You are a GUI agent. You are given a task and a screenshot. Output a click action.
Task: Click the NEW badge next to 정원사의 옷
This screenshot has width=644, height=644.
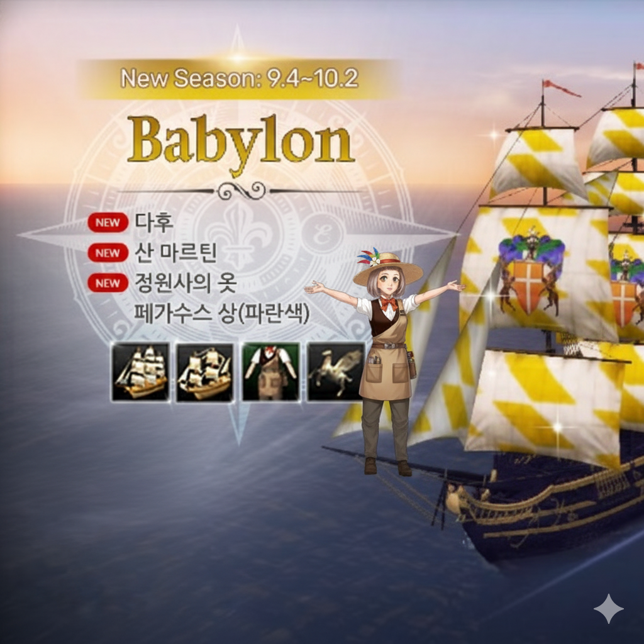(x=108, y=283)
